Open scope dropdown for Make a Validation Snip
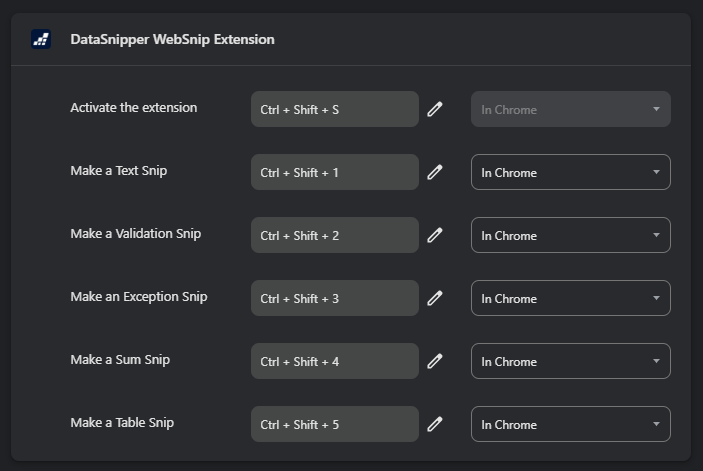Image resolution: width=703 pixels, height=471 pixels. point(570,236)
